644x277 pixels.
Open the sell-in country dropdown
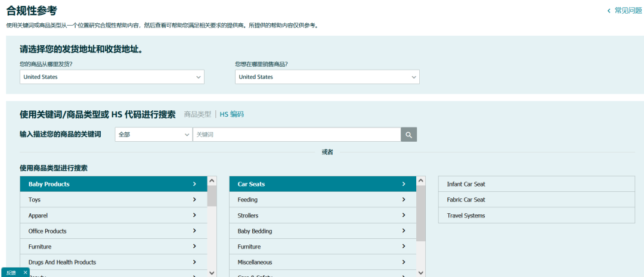(x=327, y=77)
